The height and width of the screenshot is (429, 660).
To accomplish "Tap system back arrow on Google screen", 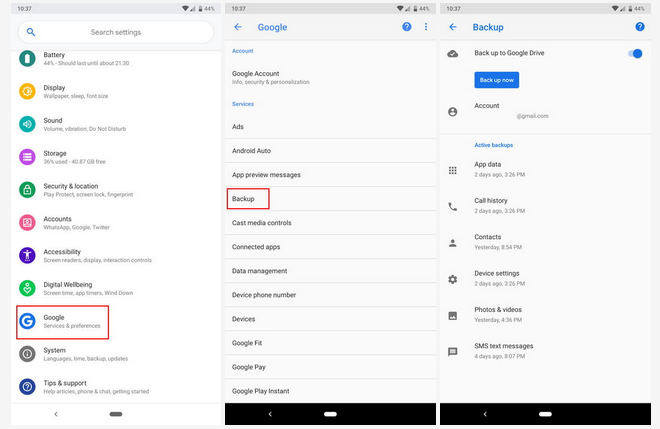I will pyautogui.click(x=270, y=414).
